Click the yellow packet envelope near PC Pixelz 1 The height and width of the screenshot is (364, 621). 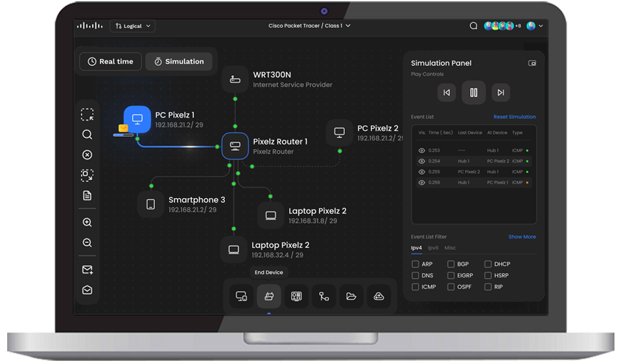(x=123, y=128)
